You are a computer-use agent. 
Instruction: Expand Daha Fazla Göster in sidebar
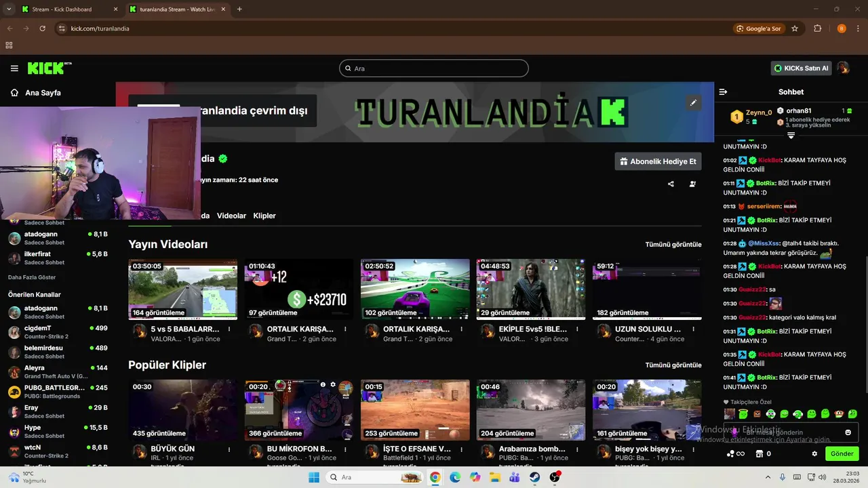[x=32, y=277]
